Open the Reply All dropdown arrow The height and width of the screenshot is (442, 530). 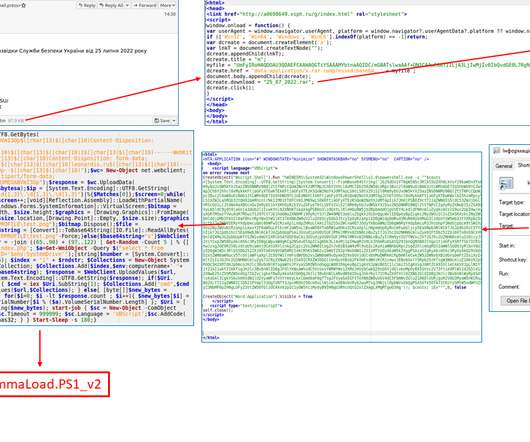pyautogui.click(x=127, y=5)
